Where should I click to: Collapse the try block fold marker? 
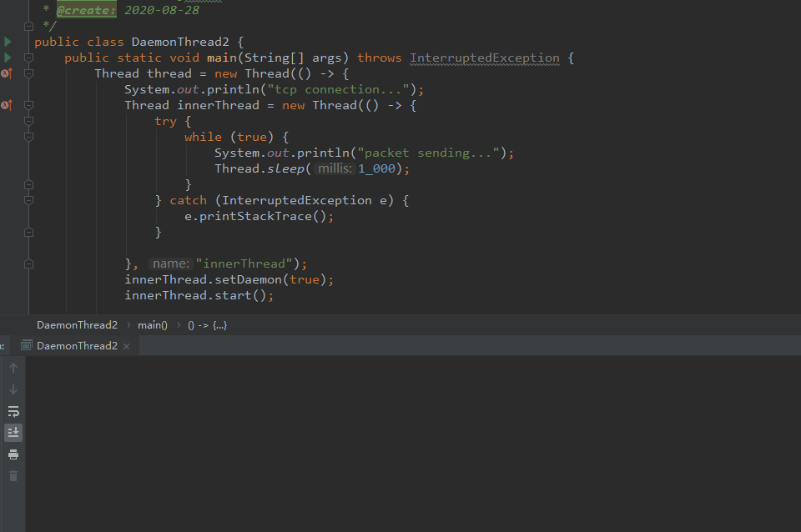[x=28, y=121]
